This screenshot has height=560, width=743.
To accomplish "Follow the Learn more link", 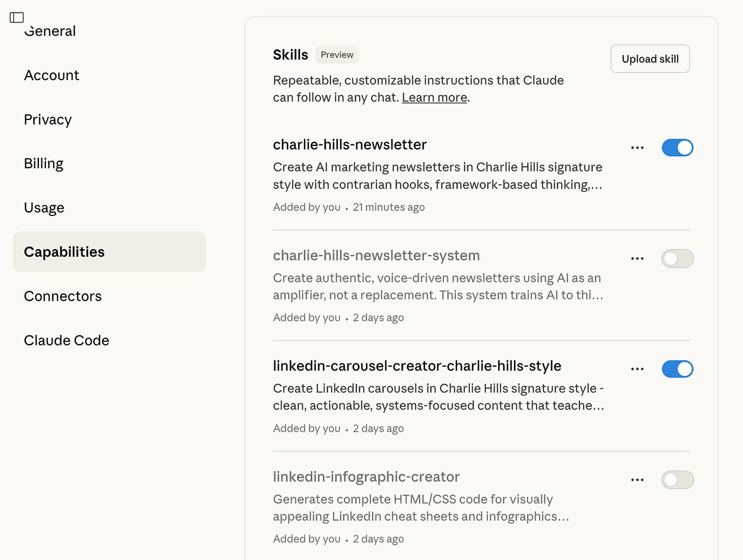I will [434, 98].
